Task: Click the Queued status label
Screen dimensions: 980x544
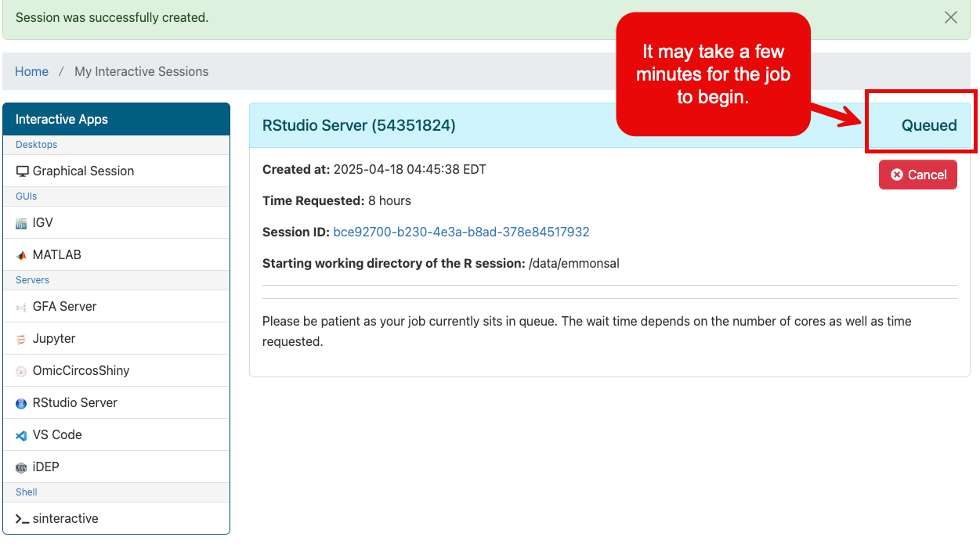Action: click(928, 125)
